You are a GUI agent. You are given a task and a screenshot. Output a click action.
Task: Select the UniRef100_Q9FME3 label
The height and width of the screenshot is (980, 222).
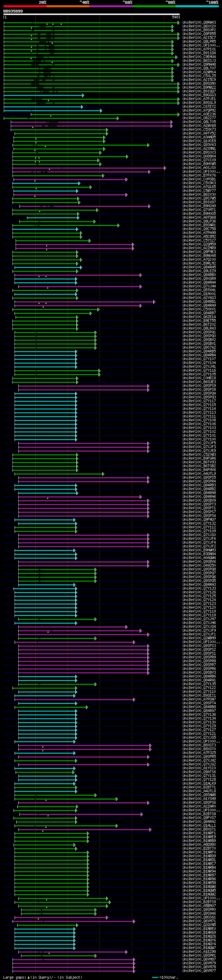[x=199, y=252]
